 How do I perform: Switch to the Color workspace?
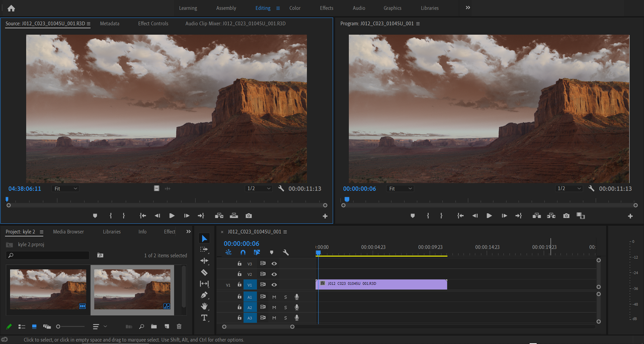(295, 8)
